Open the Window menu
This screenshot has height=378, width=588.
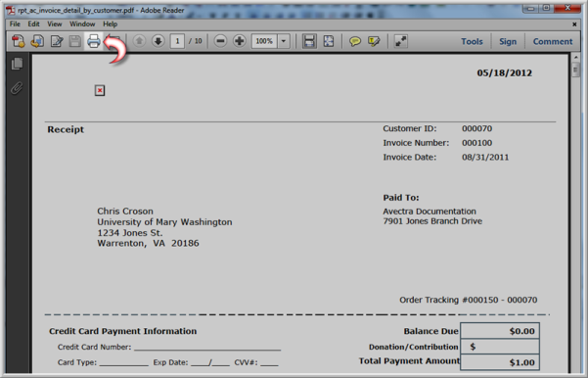pos(82,24)
